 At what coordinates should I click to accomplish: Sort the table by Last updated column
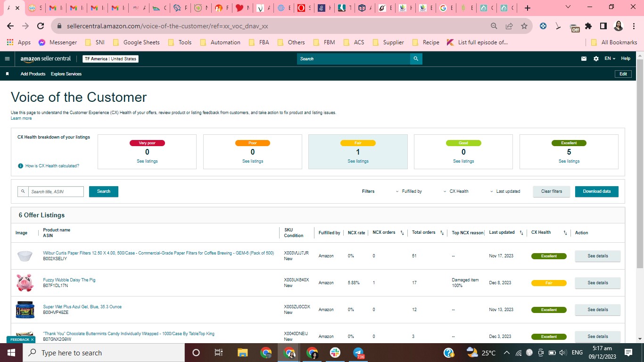(x=521, y=233)
